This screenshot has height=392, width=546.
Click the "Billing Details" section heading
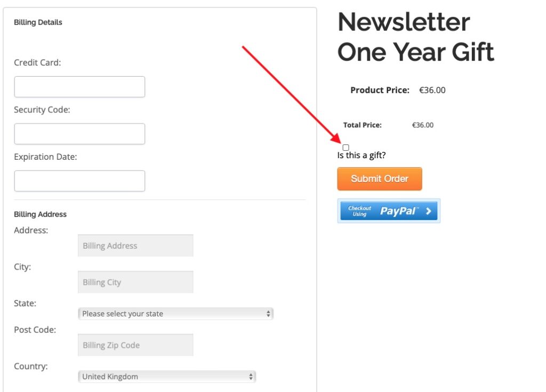pos(38,22)
